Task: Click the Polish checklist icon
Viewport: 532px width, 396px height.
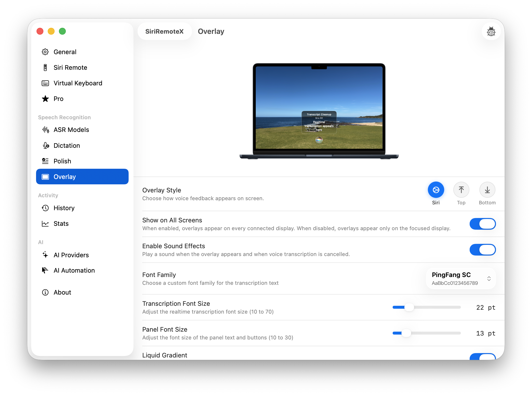Action: [45, 161]
